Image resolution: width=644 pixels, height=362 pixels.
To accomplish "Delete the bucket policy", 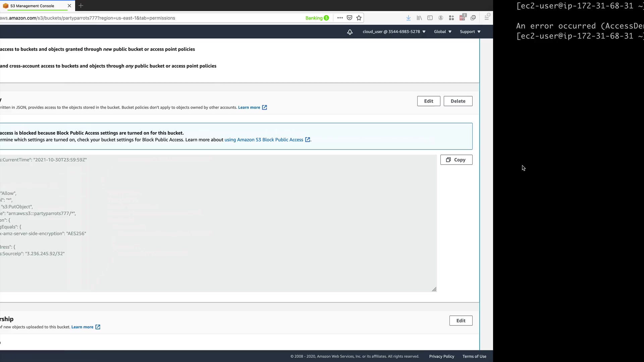I will pyautogui.click(x=458, y=101).
